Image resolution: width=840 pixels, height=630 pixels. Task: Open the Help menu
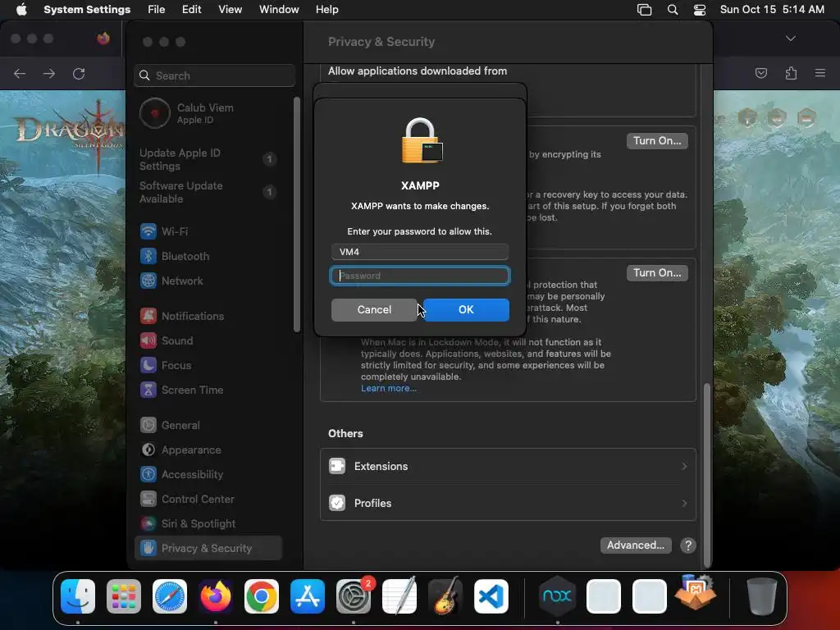pyautogui.click(x=326, y=10)
